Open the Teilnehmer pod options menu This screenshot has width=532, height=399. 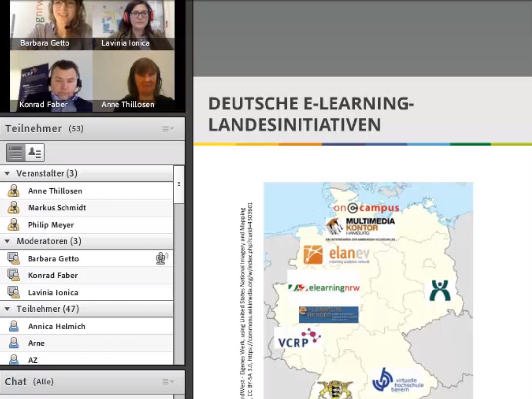tap(167, 128)
